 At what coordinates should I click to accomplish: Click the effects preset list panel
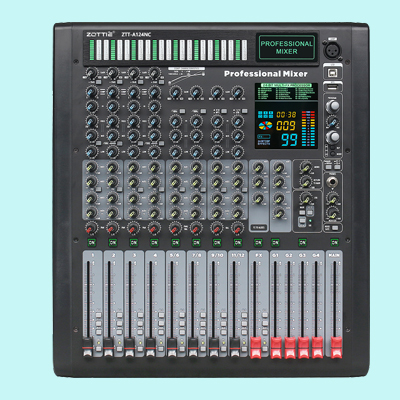coord(286,91)
